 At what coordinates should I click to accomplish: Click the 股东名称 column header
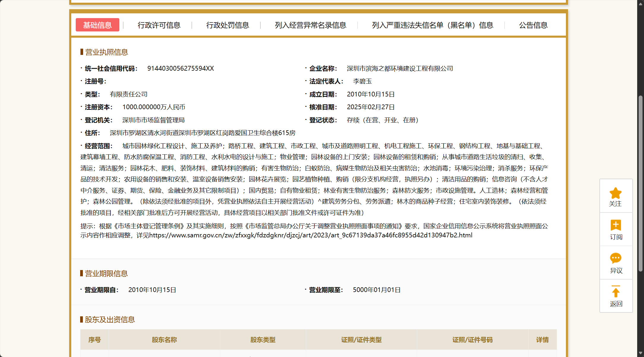164,340
